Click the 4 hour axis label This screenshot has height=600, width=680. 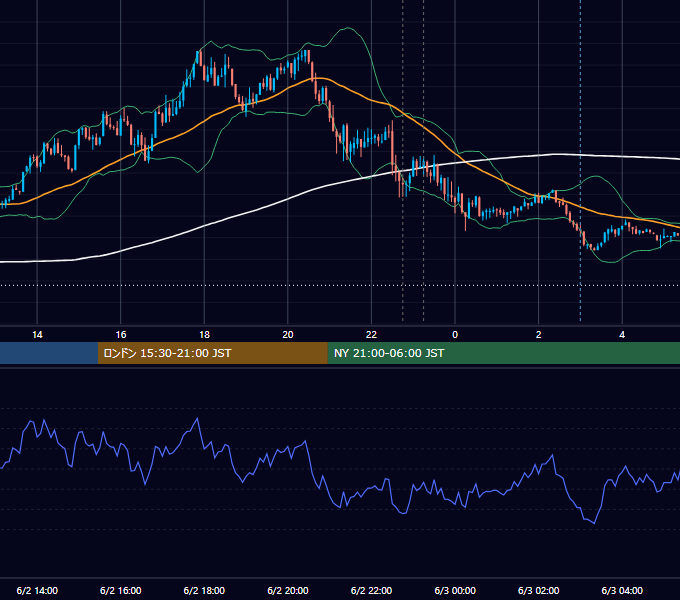(622, 335)
